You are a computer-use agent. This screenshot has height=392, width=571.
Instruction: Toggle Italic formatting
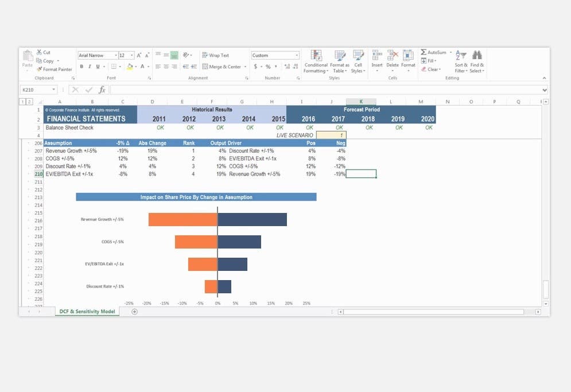pyautogui.click(x=90, y=67)
